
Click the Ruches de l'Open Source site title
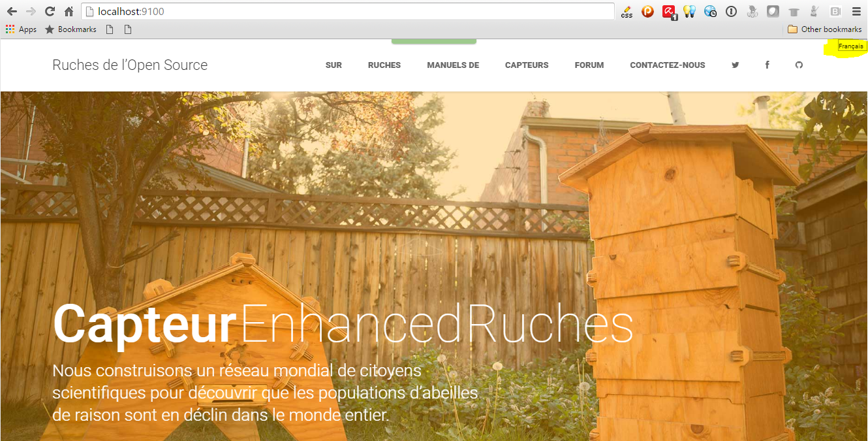pyautogui.click(x=130, y=65)
